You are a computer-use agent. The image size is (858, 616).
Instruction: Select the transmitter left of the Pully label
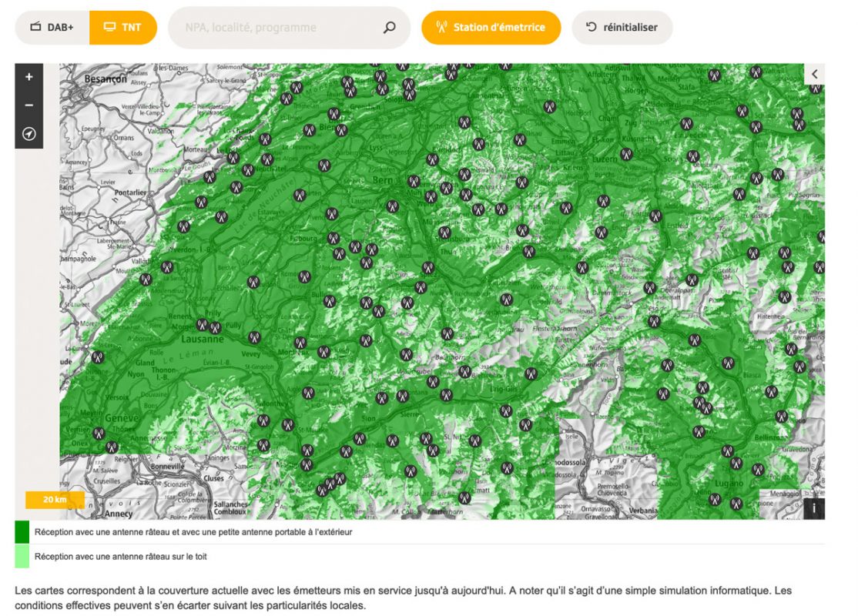point(215,328)
